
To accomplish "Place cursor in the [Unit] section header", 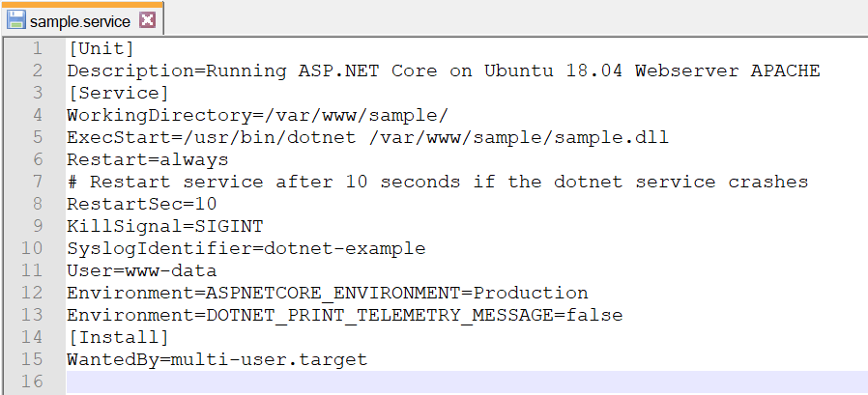I will coord(101,48).
